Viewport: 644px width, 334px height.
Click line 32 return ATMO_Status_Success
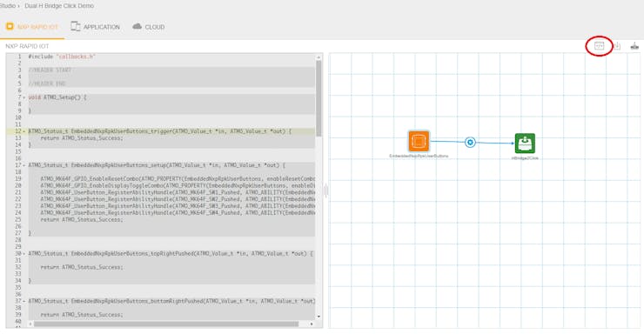[x=82, y=267]
